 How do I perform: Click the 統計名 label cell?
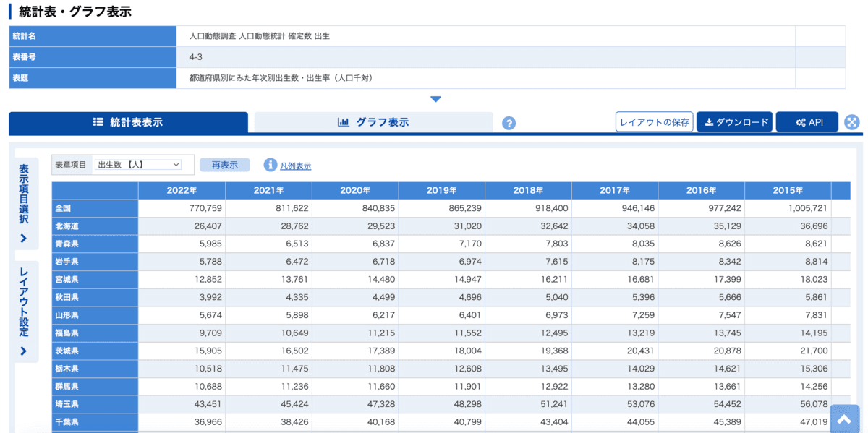(x=93, y=36)
